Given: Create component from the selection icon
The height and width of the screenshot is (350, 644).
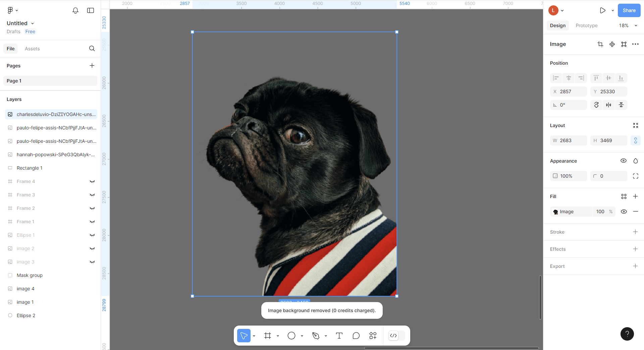Looking at the screenshot, I should point(612,44).
